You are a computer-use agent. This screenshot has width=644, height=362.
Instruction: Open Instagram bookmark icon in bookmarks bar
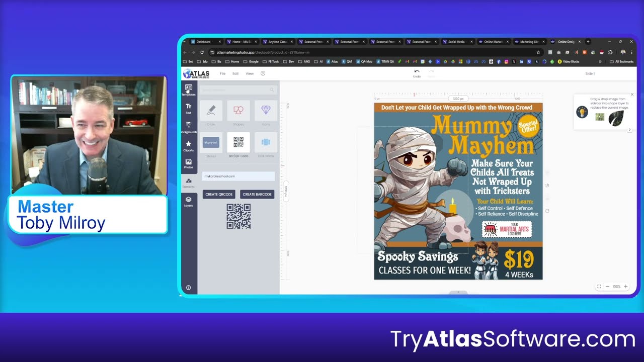tap(506, 62)
